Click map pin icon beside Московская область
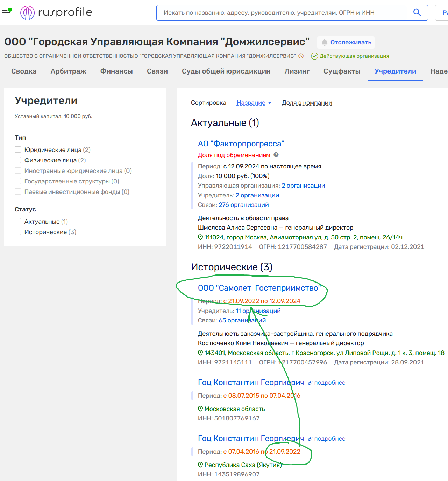 200,409
